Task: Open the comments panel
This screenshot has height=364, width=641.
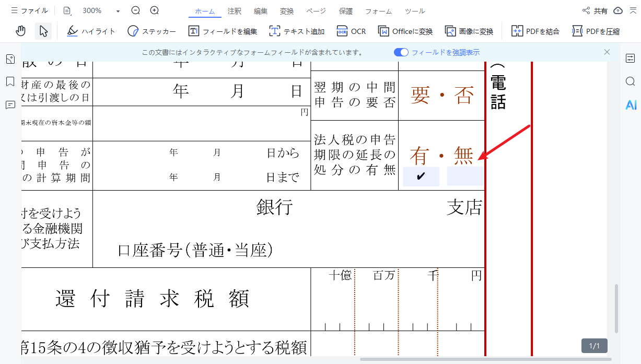Action: coord(10,105)
